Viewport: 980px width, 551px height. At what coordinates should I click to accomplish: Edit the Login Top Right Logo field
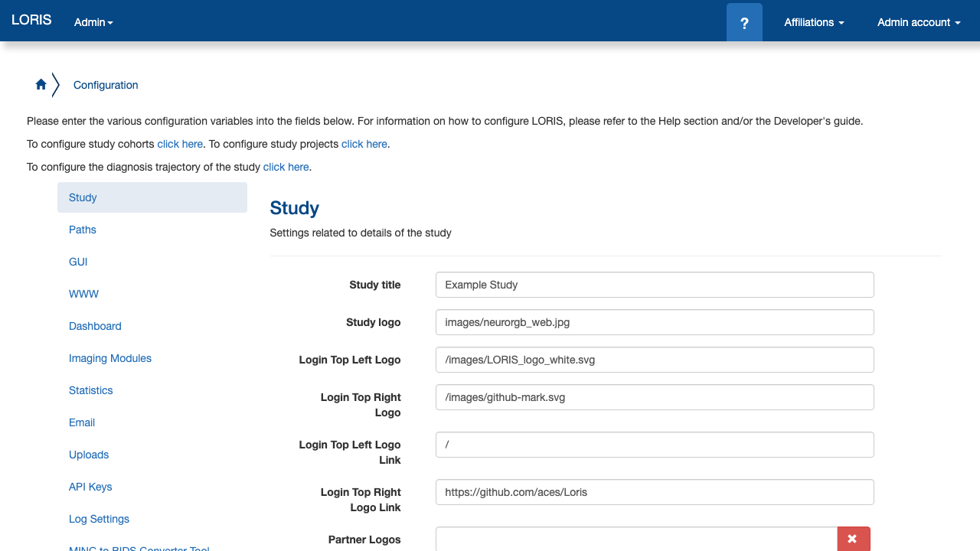pos(655,397)
